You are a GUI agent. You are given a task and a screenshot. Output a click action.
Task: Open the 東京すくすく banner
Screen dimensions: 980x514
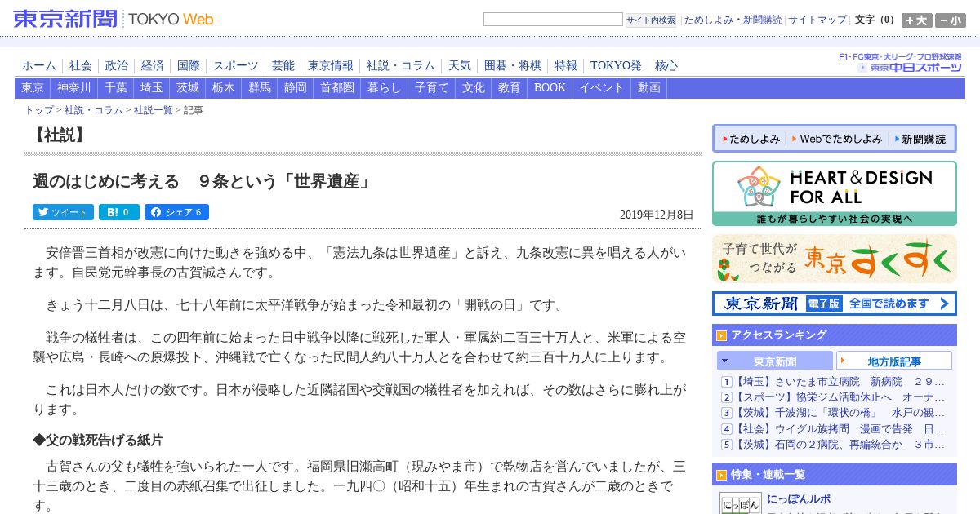click(x=834, y=259)
